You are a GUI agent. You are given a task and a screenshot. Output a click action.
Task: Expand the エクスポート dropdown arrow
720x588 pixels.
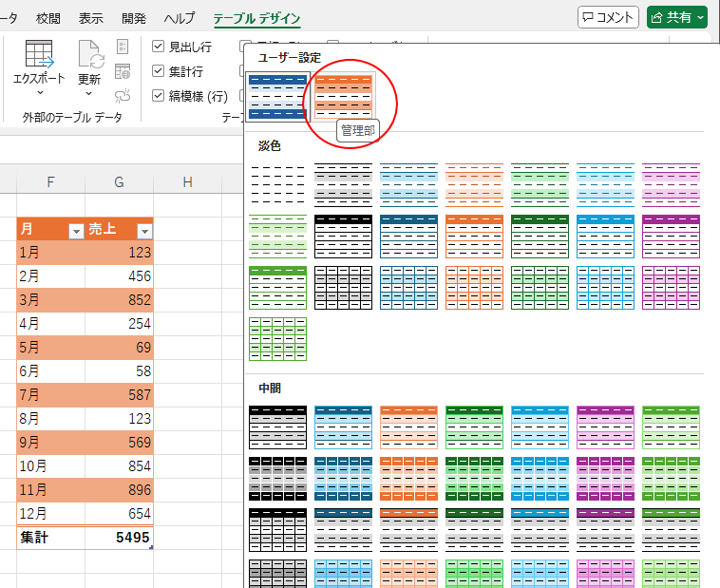tap(39, 93)
